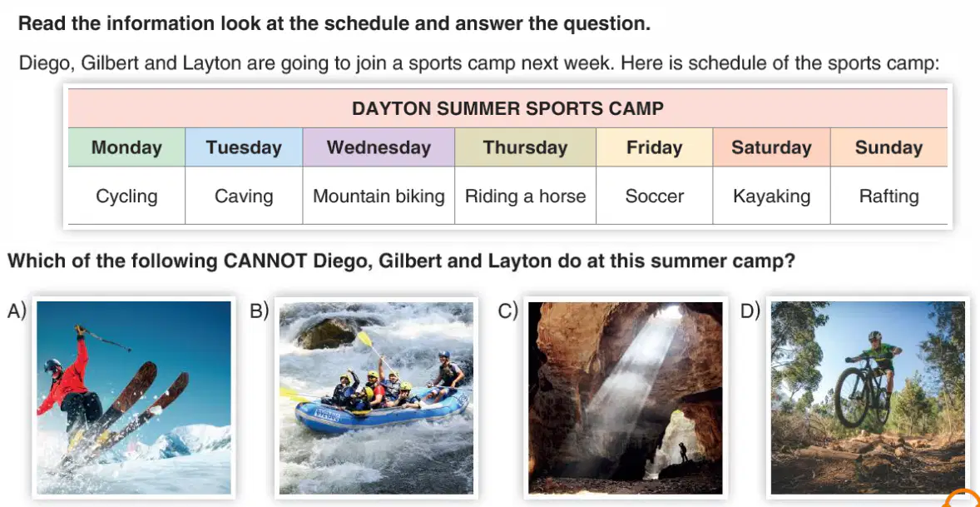Select answer A skiing picture

tap(134, 398)
